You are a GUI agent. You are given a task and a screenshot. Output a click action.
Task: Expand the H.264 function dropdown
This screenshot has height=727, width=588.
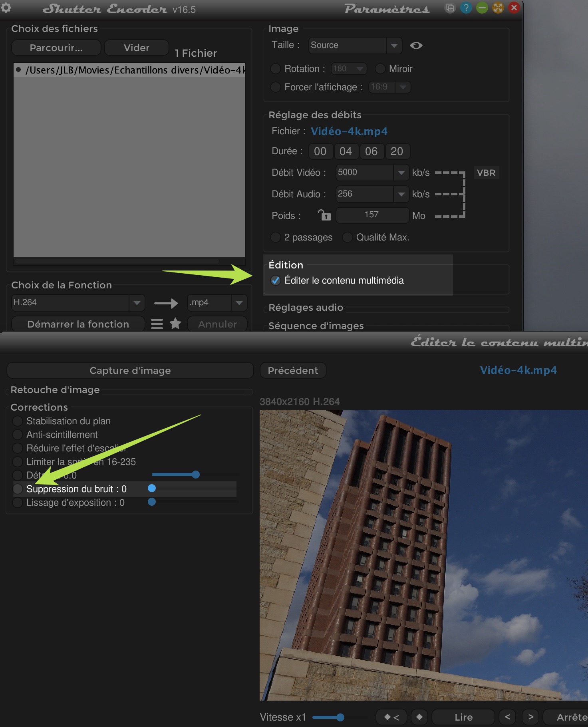pos(137,303)
